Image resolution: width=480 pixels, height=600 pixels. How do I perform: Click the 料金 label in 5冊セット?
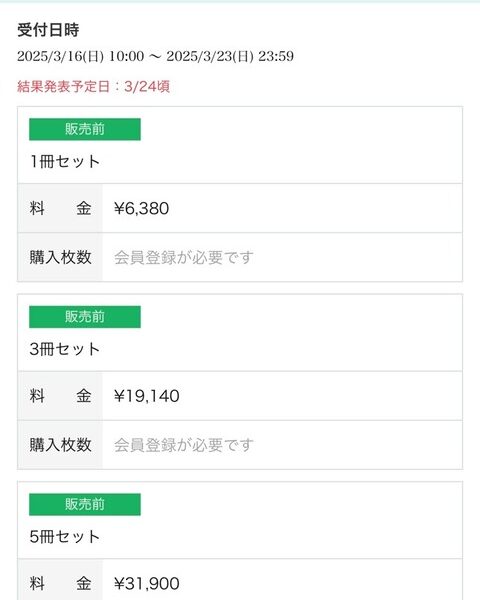[x=60, y=584]
